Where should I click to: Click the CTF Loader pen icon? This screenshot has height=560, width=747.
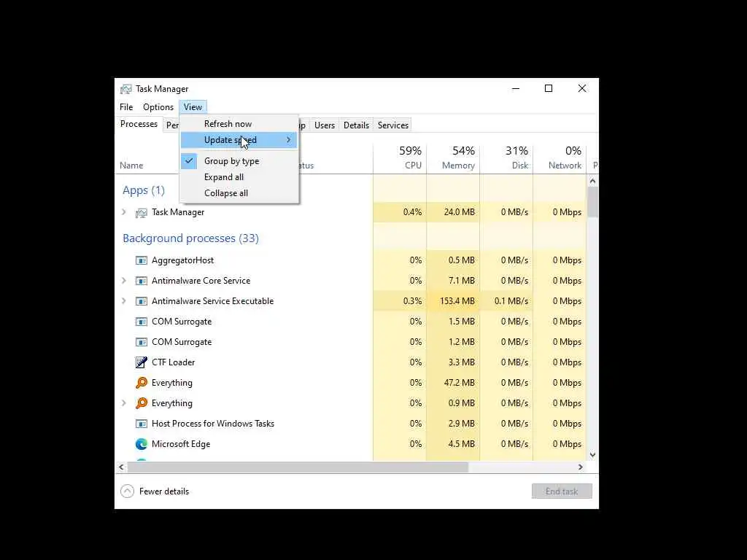[x=141, y=362]
